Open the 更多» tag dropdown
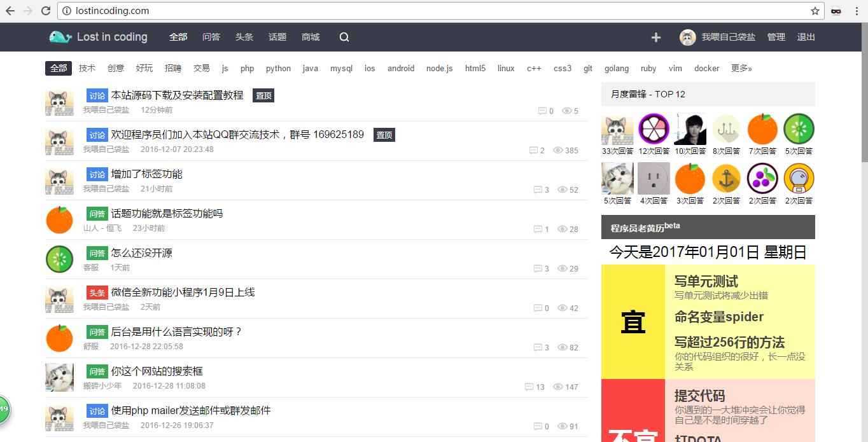 [741, 68]
